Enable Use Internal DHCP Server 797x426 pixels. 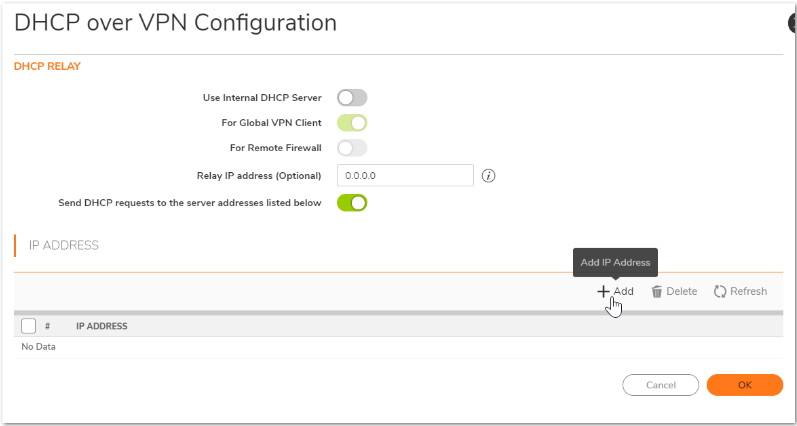coord(352,98)
